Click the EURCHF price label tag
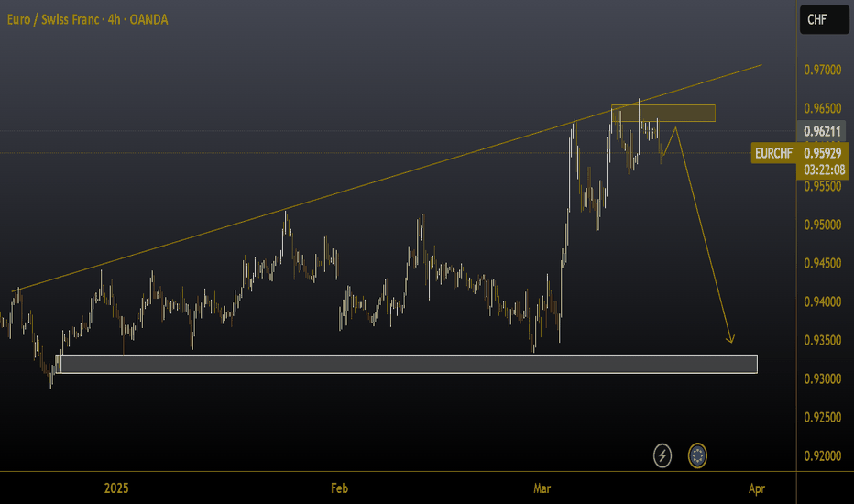This screenshot has width=854, height=504. (773, 153)
